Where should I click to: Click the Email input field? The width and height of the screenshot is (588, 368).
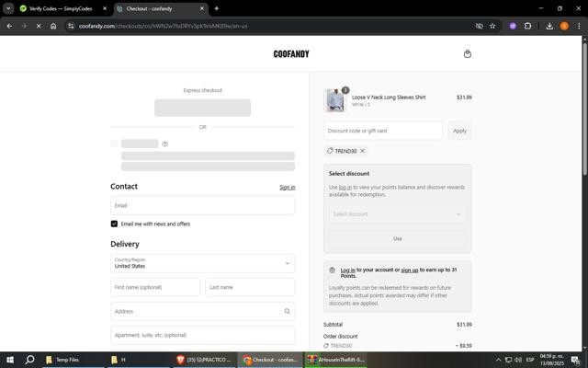pos(202,205)
